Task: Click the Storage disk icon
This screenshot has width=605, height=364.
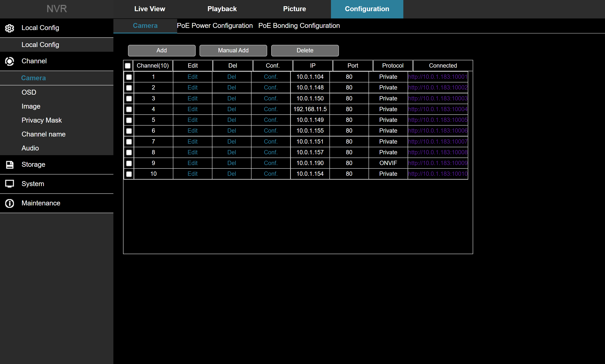Action: (10, 165)
